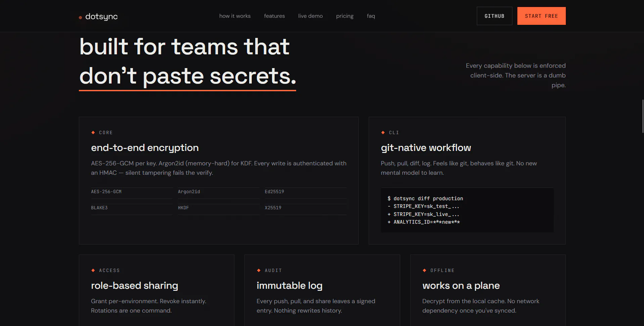Open the faq nav link
Image resolution: width=644 pixels, height=326 pixels.
click(x=371, y=16)
